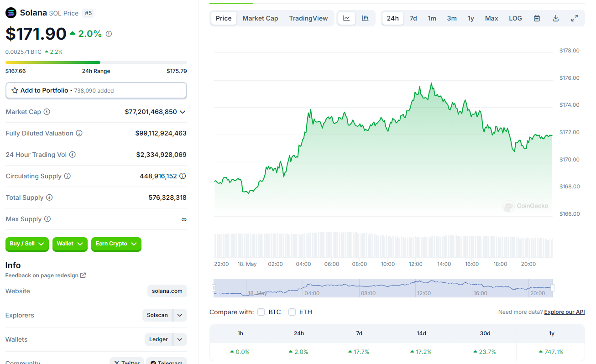Select 1m time range
Screen dimensions: 596x364
(432, 18)
